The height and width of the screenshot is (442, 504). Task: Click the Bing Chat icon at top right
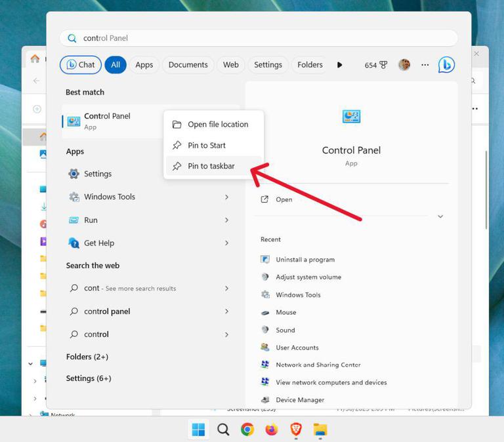click(446, 64)
